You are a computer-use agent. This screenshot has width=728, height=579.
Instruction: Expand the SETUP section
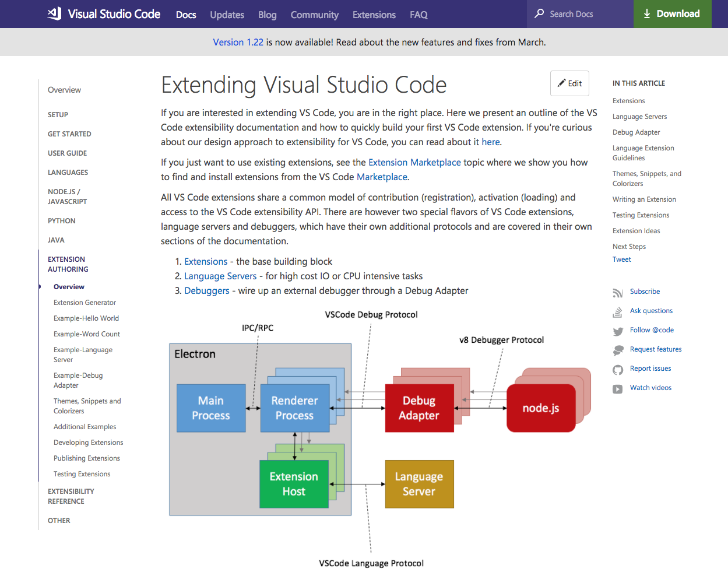pyautogui.click(x=58, y=115)
